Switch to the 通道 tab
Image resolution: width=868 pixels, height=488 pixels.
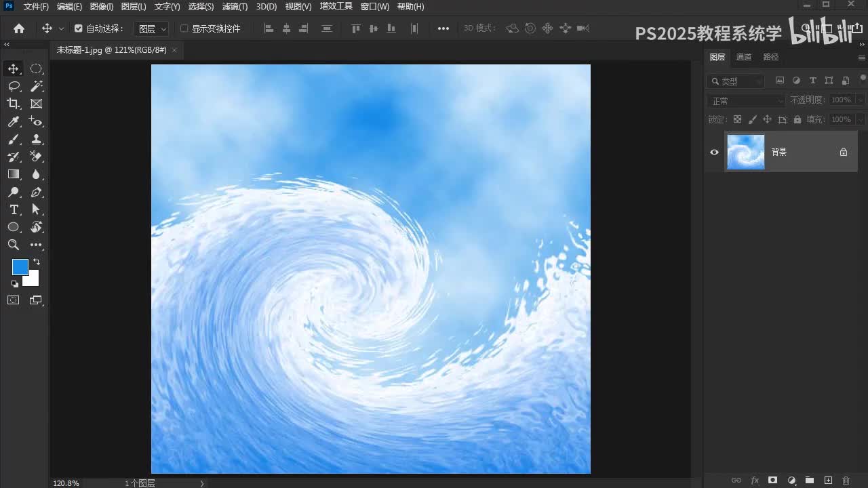click(x=744, y=57)
